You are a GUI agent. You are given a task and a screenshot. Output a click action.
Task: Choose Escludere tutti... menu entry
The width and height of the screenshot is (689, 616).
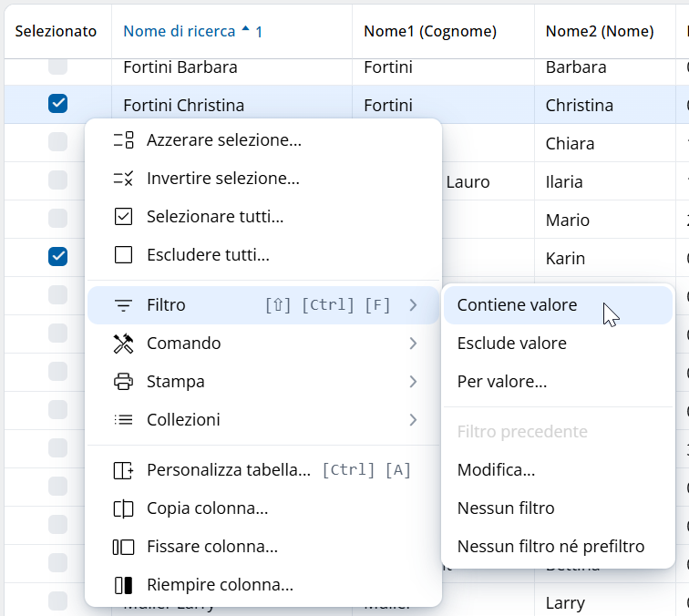[x=263, y=255]
